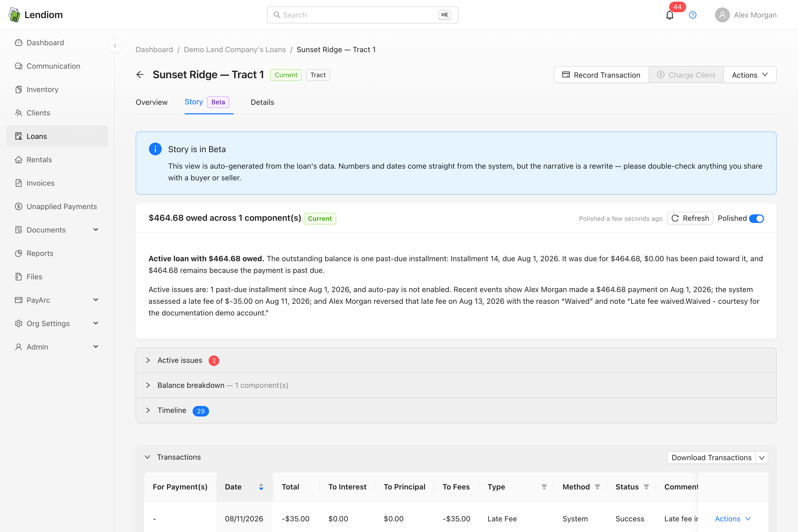The height and width of the screenshot is (532, 798).
Task: Filter transactions by Type column funnel
Action: pyautogui.click(x=544, y=487)
